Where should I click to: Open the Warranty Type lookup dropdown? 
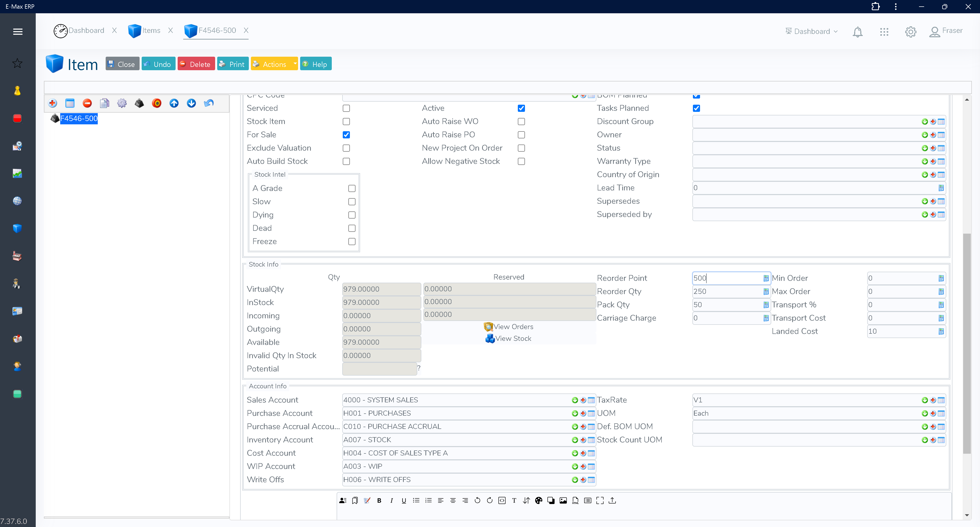pos(925,161)
